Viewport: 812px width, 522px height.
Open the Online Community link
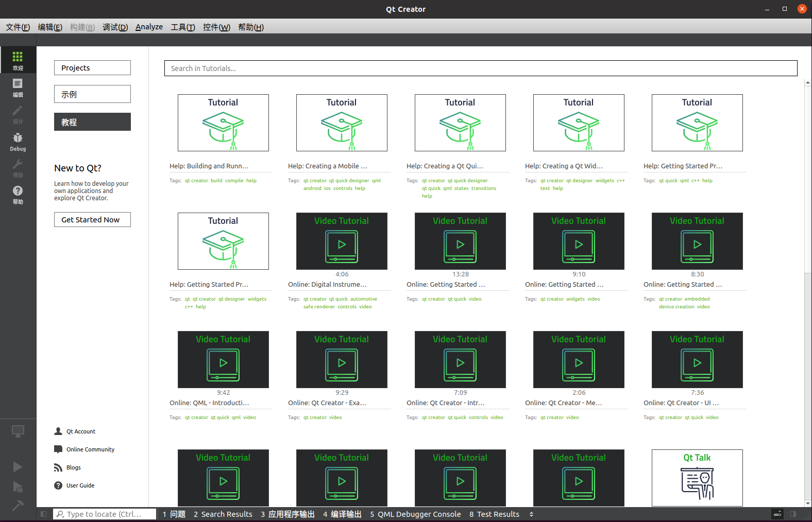(90, 449)
